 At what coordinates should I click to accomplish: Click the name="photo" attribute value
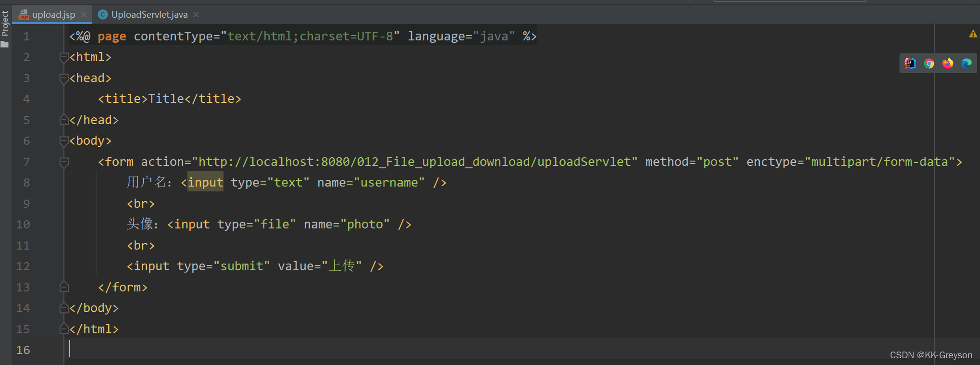365,225
